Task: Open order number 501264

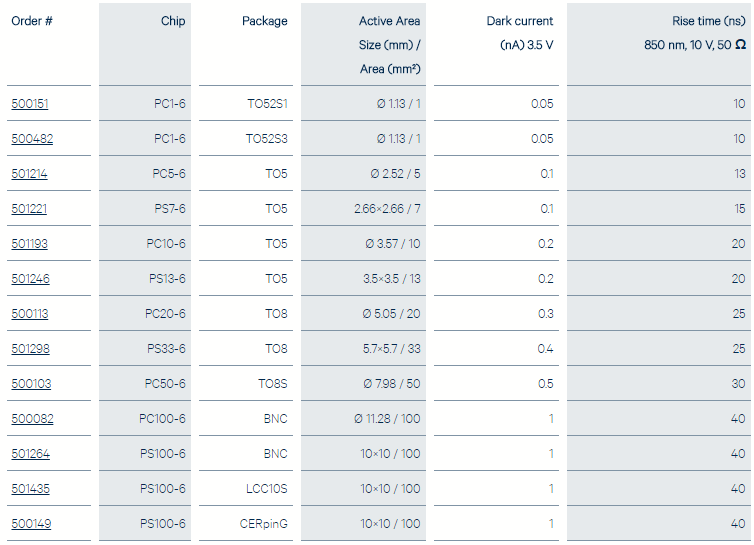Action: [30, 454]
